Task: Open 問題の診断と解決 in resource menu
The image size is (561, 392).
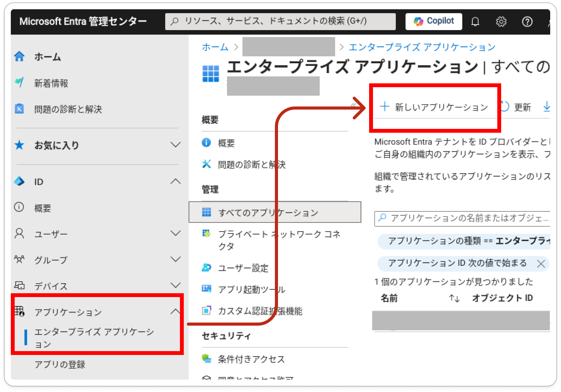Action: point(252,165)
